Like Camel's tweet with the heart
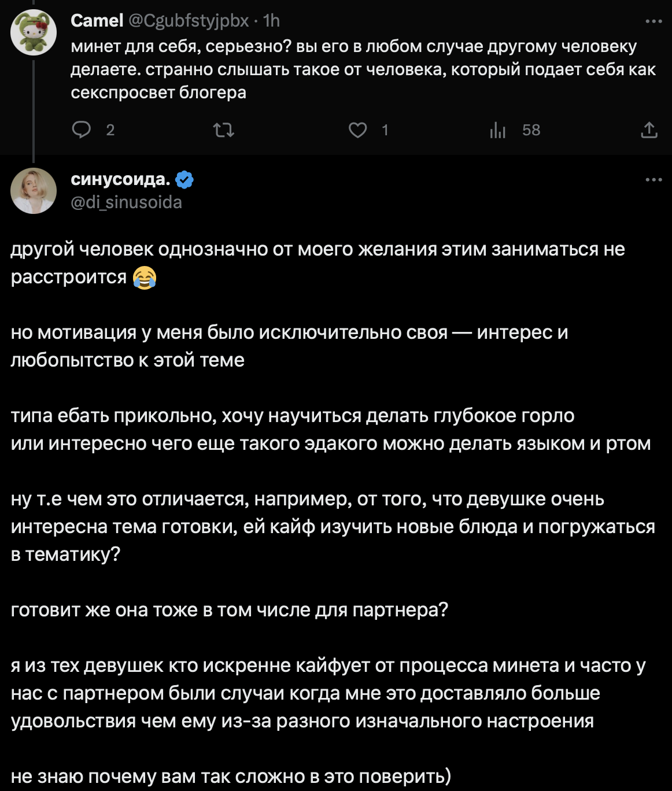 click(357, 130)
